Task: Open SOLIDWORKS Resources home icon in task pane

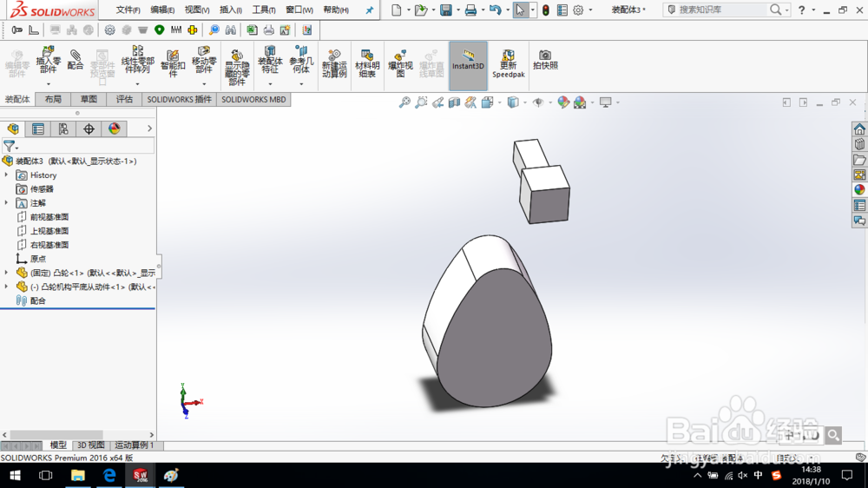Action: point(859,129)
